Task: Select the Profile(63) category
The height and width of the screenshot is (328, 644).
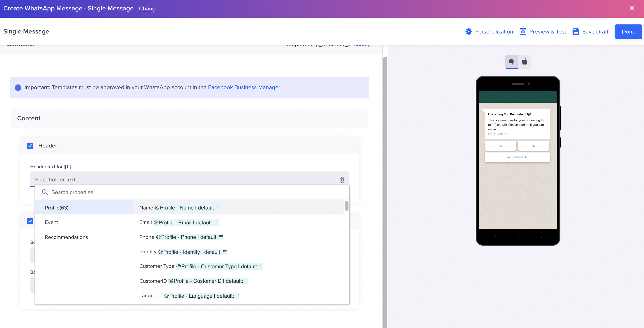Action: [x=57, y=207]
